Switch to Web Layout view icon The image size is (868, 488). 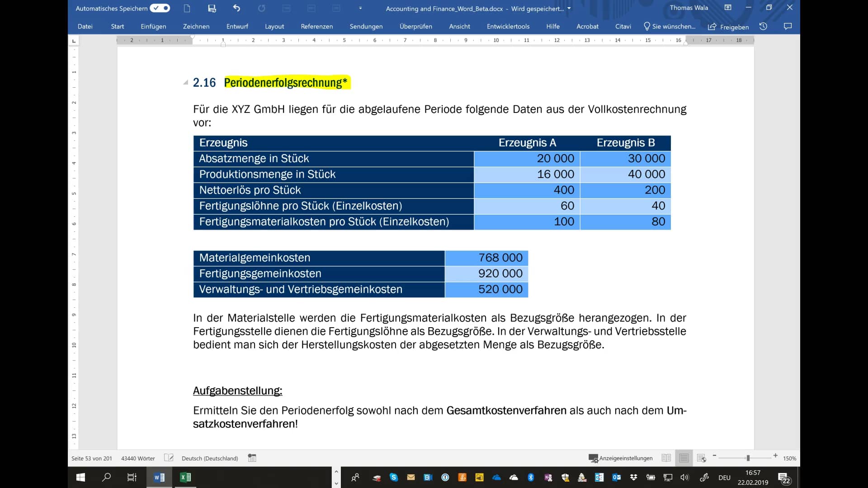point(702,458)
